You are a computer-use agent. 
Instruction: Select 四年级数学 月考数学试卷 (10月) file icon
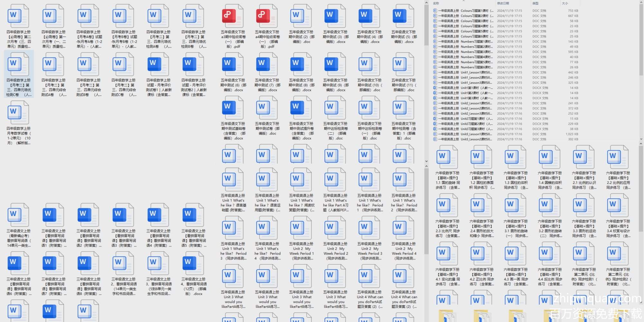click(19, 112)
